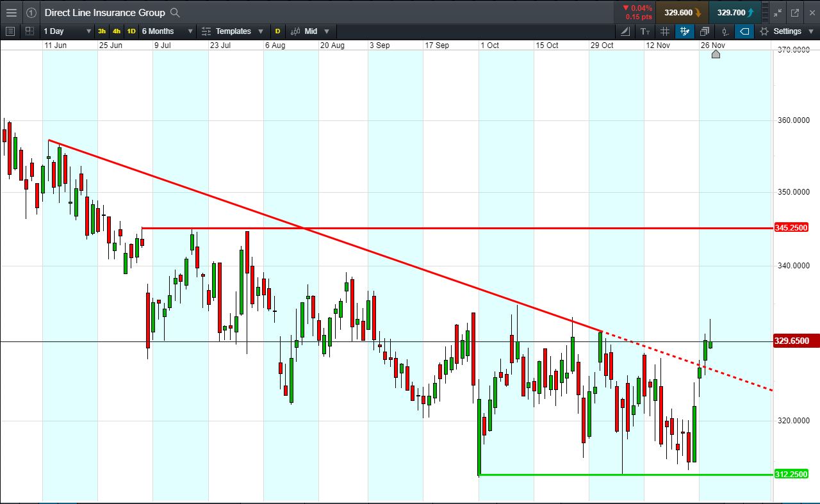Expand the 6 Months range dropdown
The width and height of the screenshot is (820, 504).
(x=167, y=31)
